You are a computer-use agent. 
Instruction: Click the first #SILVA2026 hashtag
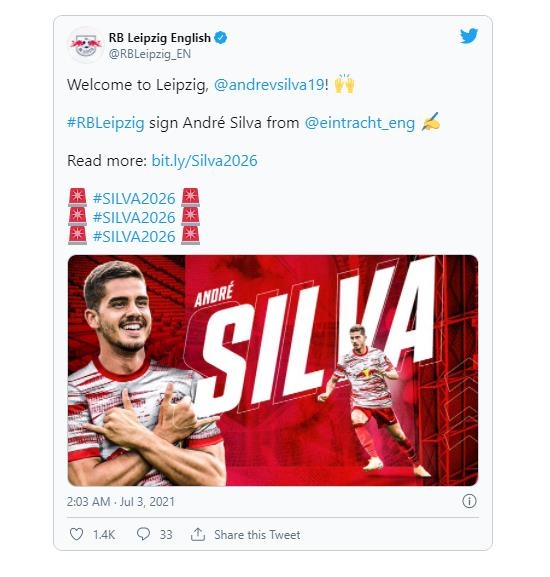click(134, 199)
